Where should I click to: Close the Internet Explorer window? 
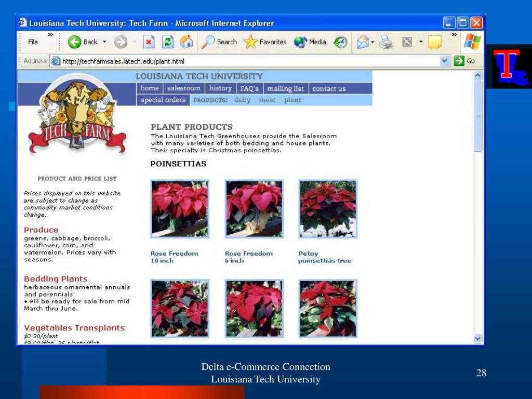[476, 23]
